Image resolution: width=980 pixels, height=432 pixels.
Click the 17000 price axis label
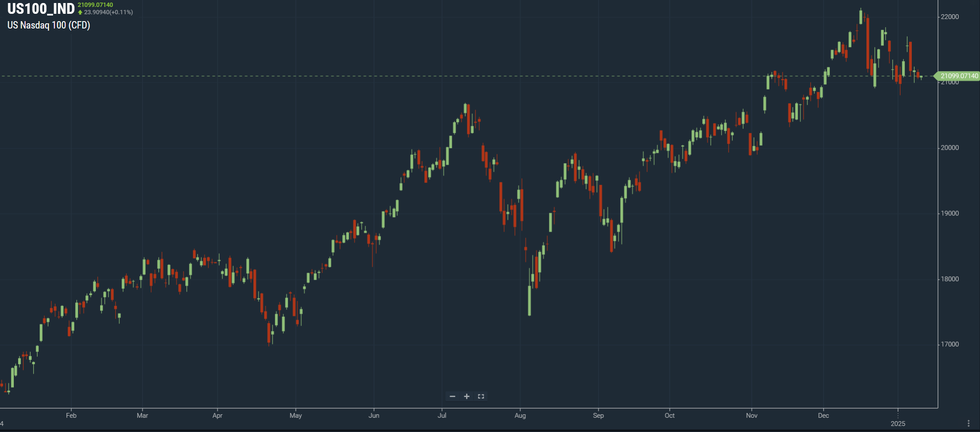(950, 344)
